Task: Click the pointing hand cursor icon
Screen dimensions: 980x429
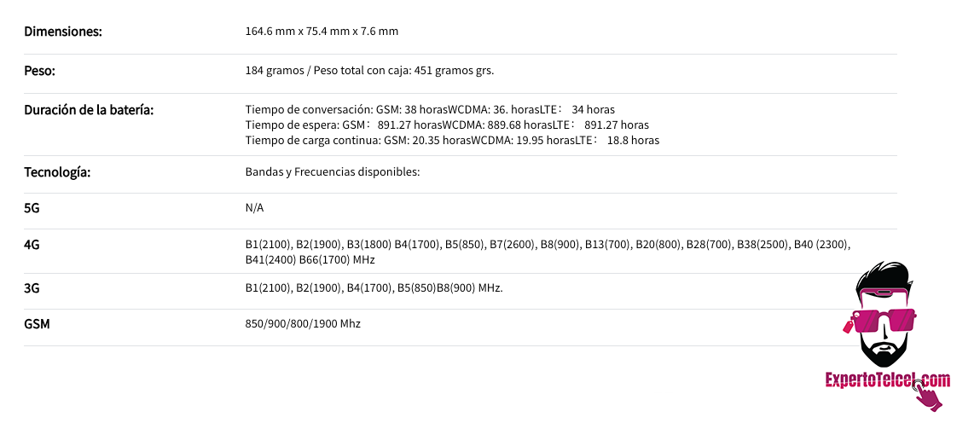Action: click(x=927, y=396)
